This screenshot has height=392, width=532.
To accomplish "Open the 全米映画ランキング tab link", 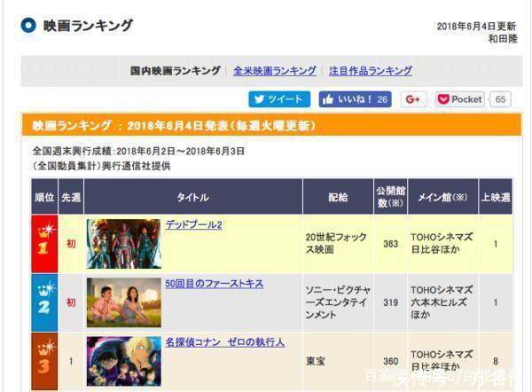I will [275, 71].
